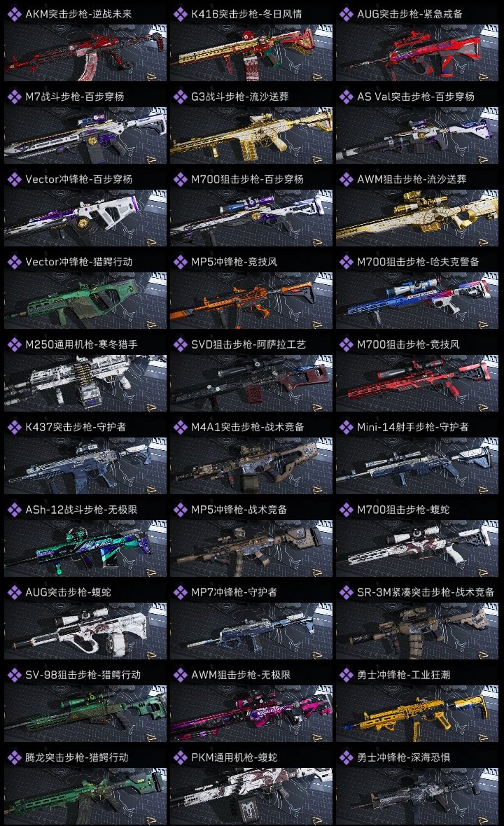
Task: Select the rarity icon beside MP5冲锋枪-竞技风
Action: pyautogui.click(x=180, y=262)
